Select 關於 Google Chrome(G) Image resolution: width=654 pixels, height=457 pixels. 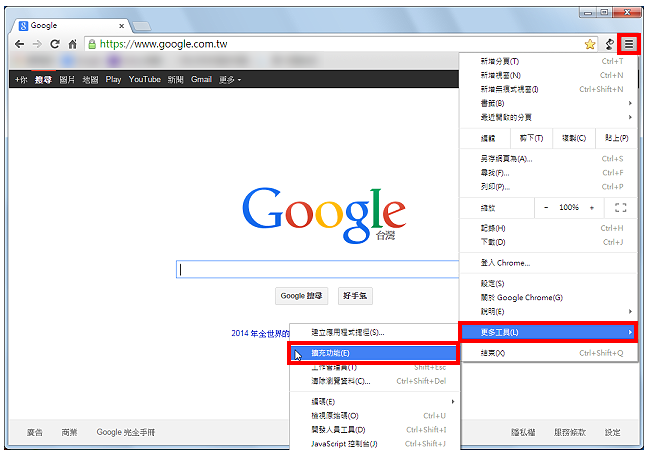click(x=548, y=297)
